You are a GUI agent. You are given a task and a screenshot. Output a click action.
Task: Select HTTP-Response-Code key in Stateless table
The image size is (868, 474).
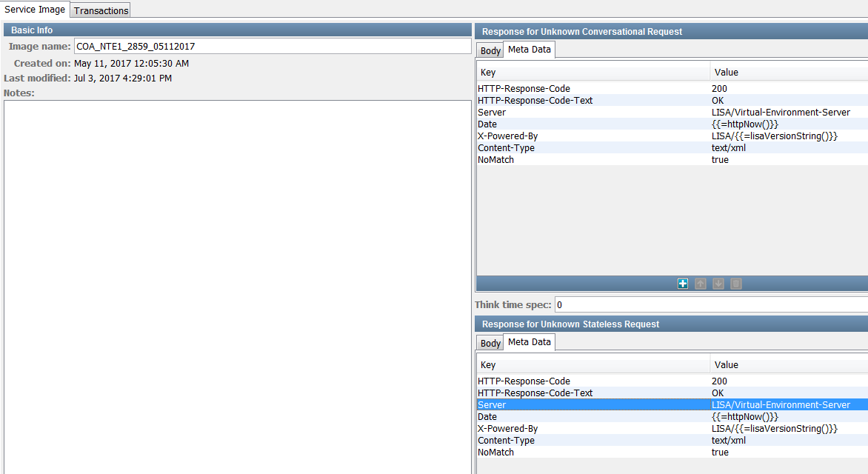click(x=524, y=381)
